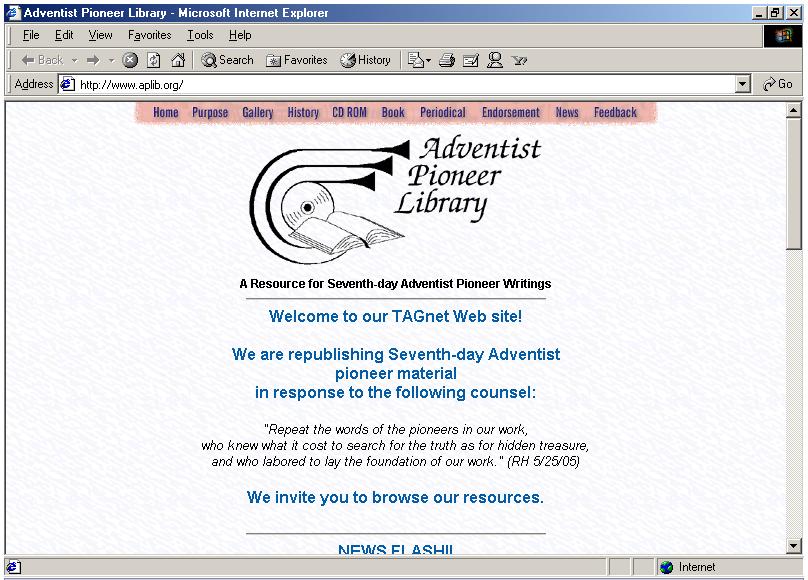Expand the Forward button history dropdown
Viewport: 808px width, 580px height.
click(111, 60)
